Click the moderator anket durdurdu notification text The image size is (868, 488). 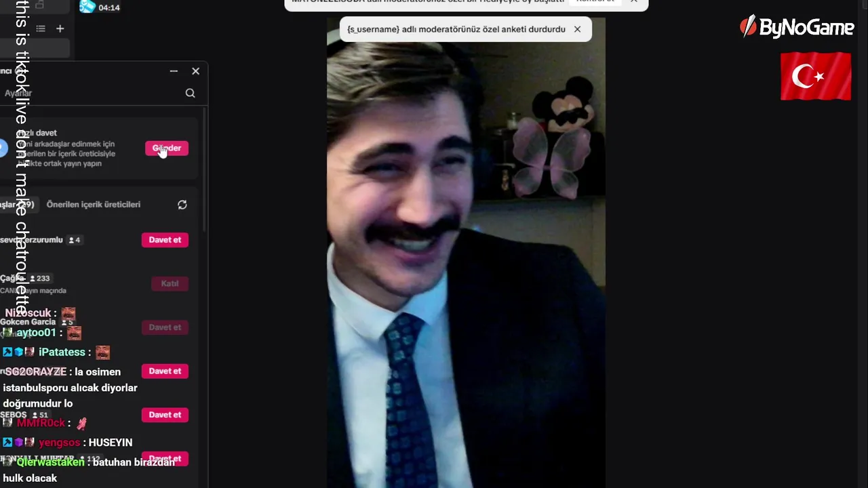[x=456, y=29]
